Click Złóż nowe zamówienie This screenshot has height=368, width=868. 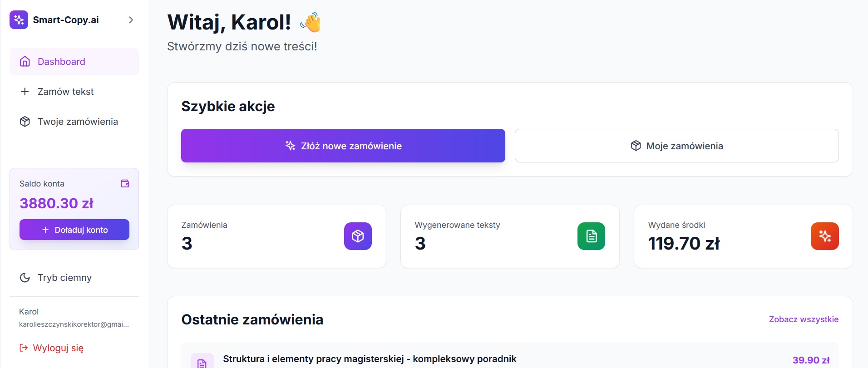pos(343,146)
